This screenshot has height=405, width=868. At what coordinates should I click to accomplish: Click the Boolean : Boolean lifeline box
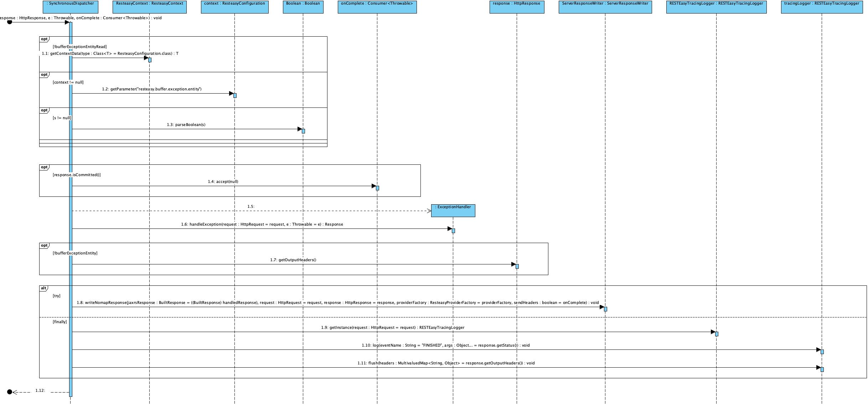tap(303, 7)
